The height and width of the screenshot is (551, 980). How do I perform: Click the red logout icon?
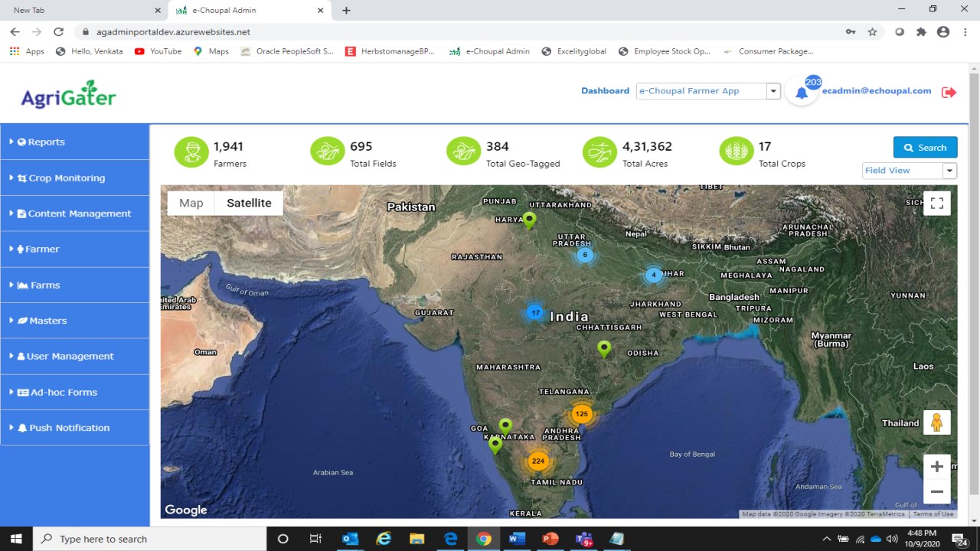[x=949, y=92]
